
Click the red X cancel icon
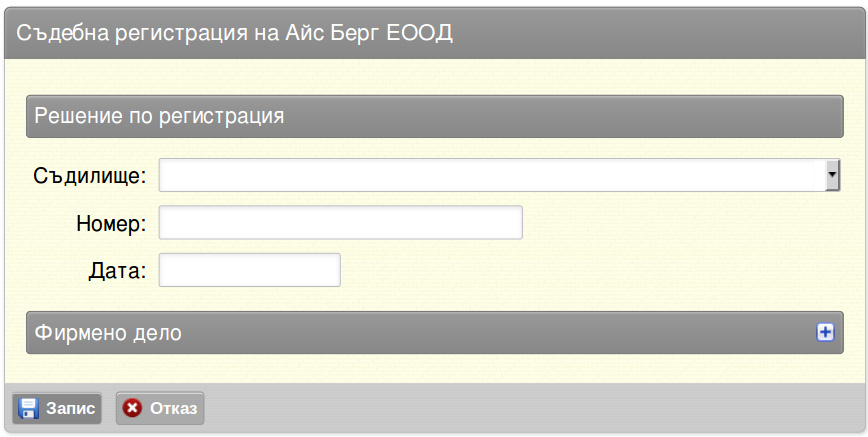[x=132, y=408]
